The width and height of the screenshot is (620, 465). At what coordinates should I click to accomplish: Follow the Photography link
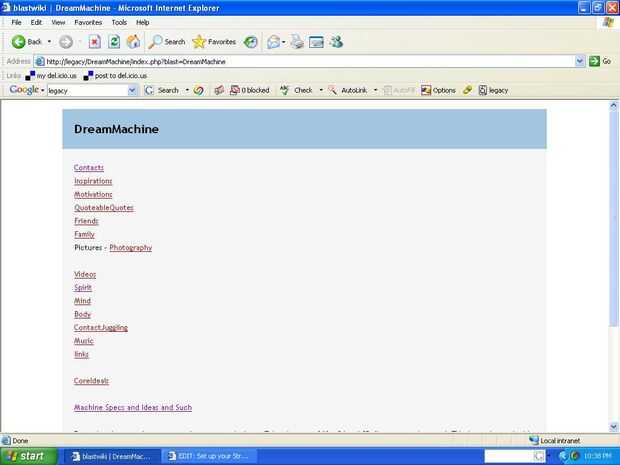pyautogui.click(x=130, y=248)
